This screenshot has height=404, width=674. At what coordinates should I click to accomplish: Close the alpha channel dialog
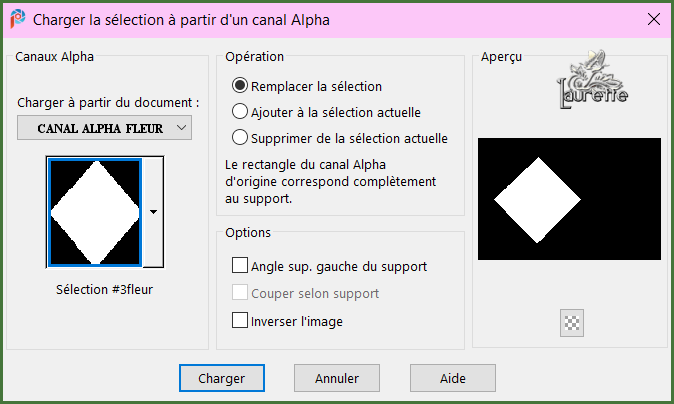coord(653,19)
